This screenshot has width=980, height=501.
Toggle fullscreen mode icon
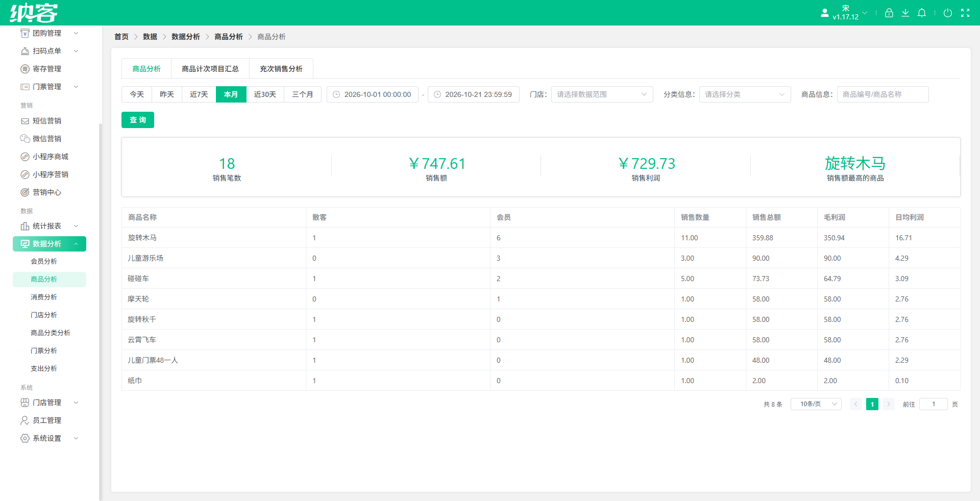[x=965, y=13]
